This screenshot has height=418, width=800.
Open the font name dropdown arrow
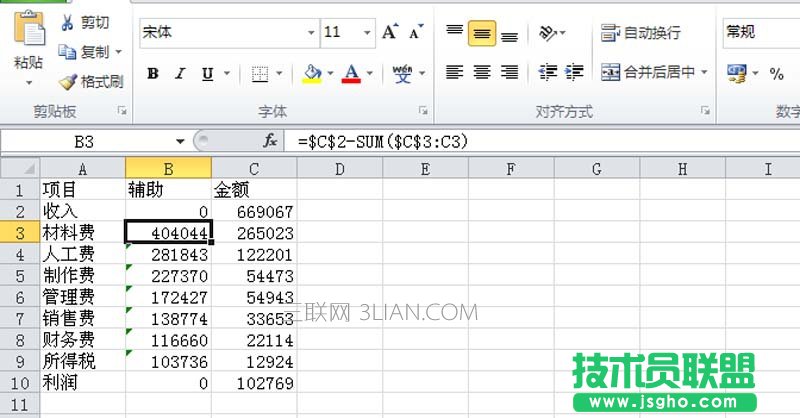[x=311, y=33]
